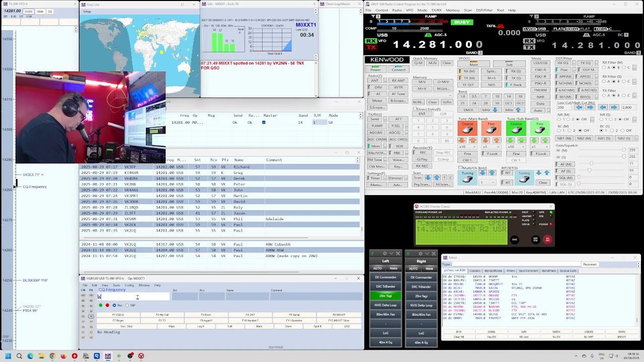The image size is (644, 362).
Task: Open taskbar Search
Action: pos(19,356)
